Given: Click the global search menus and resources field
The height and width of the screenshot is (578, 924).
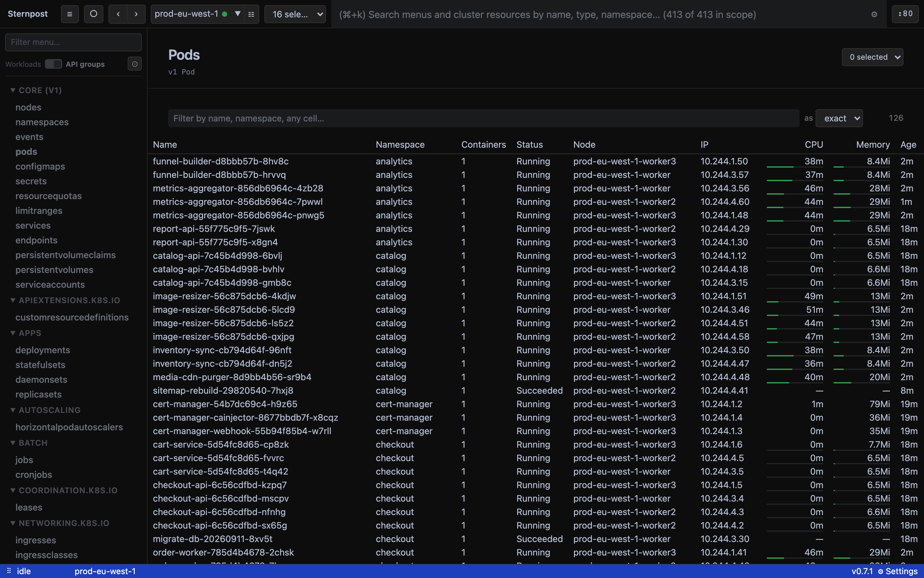Looking at the screenshot, I should [599, 14].
